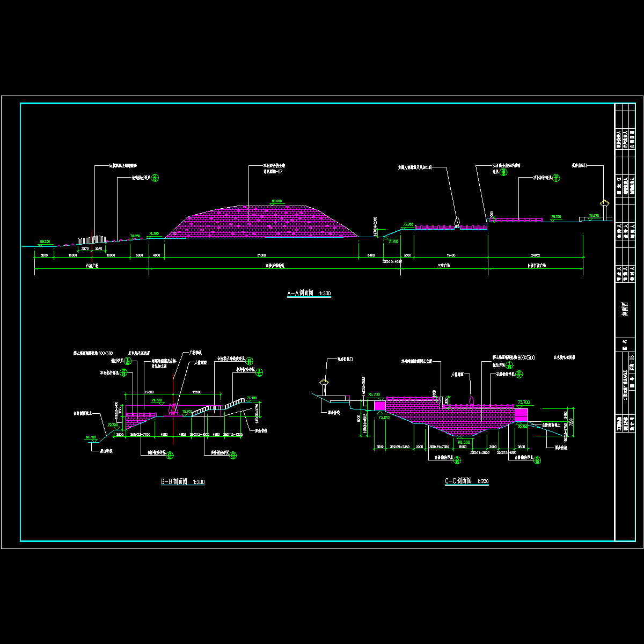
Task: Select the vertical drawing title in title block
Action: tap(624, 309)
